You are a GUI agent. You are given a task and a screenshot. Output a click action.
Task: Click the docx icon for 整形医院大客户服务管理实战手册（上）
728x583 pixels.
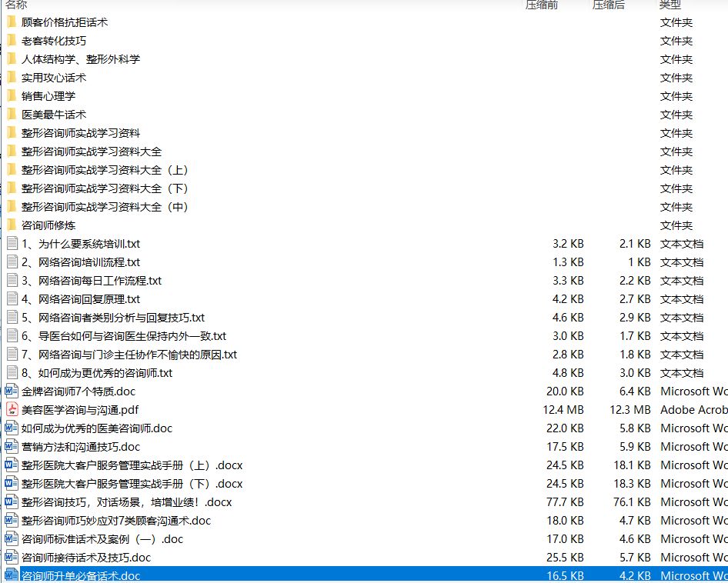[x=11, y=465]
